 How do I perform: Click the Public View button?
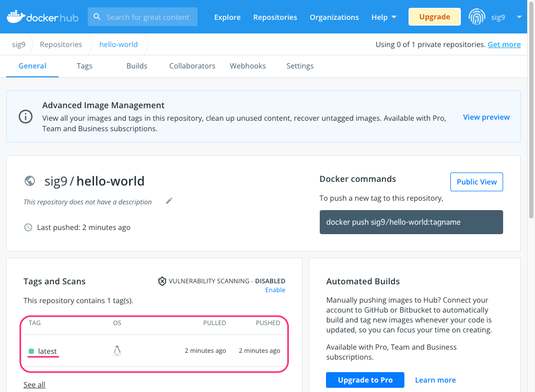pyautogui.click(x=476, y=182)
